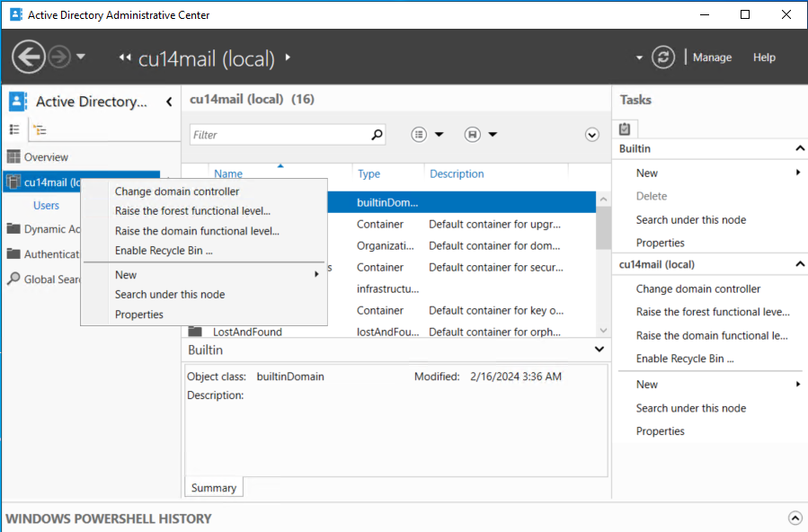Expand the filter criteria chevron button
Screen dimensions: 808x532
click(592, 135)
